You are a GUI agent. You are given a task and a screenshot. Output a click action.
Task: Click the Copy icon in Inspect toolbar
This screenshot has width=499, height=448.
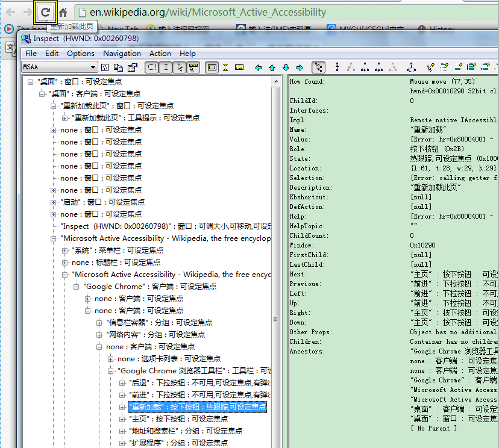pos(119,67)
